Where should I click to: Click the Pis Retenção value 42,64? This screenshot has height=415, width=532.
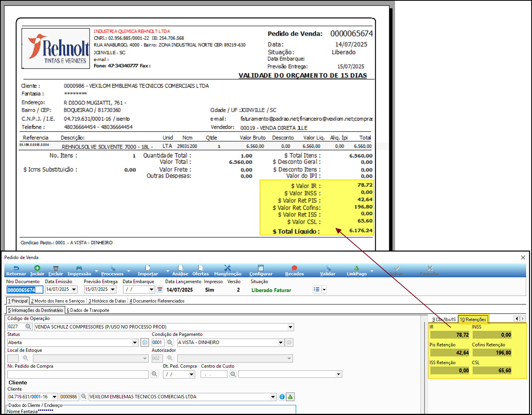tap(450, 353)
